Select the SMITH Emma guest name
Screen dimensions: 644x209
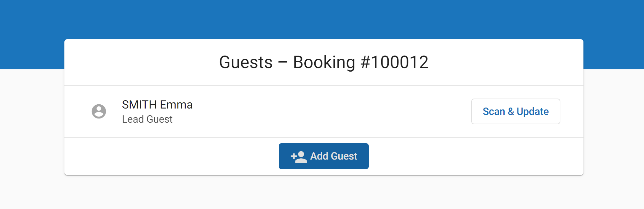click(x=157, y=105)
